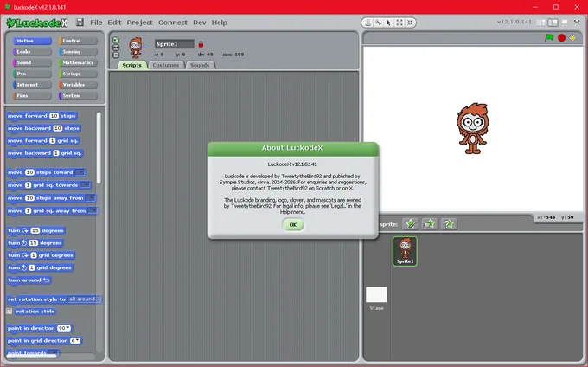The height and width of the screenshot is (367, 588).
Task: Click the turn around arrow block icon
Action: tap(47, 280)
